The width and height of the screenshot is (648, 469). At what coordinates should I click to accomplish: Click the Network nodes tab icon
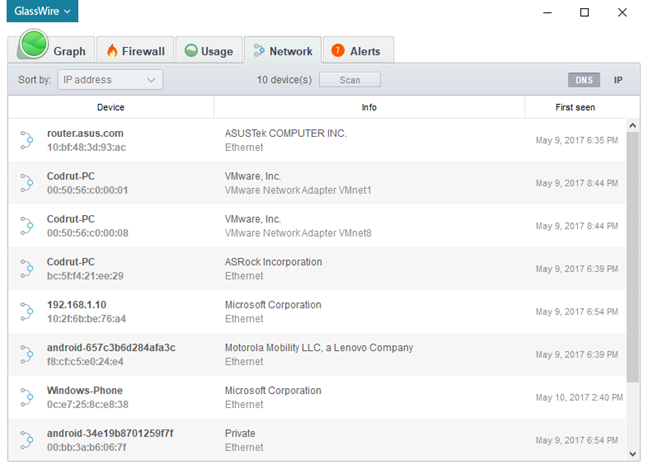(x=259, y=50)
